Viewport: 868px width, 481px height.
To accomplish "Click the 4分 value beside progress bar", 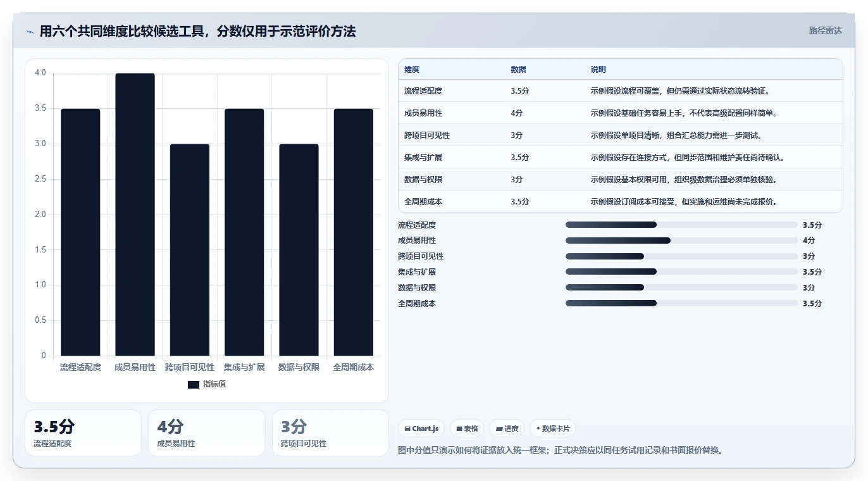I will [809, 240].
